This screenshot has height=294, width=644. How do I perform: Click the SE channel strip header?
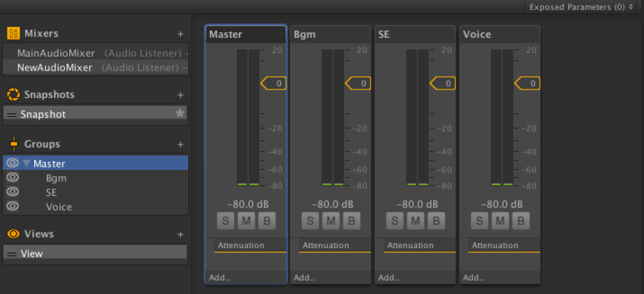pyautogui.click(x=415, y=35)
